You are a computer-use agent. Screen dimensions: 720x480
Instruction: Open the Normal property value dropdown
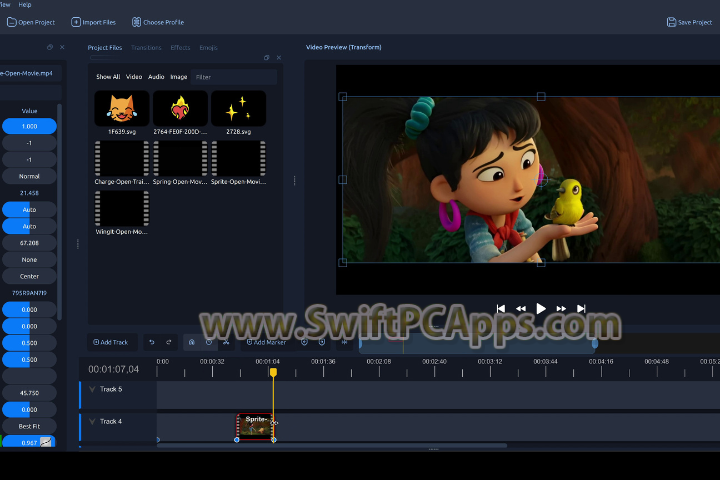(x=29, y=176)
